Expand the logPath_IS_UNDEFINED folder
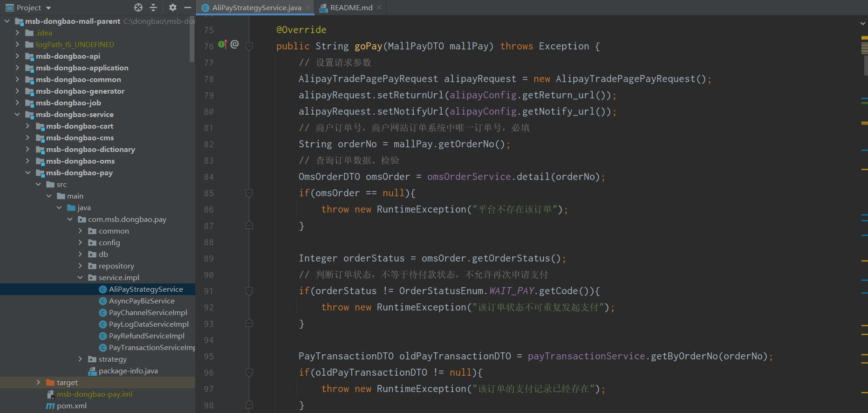This screenshot has height=413, width=868. point(17,44)
